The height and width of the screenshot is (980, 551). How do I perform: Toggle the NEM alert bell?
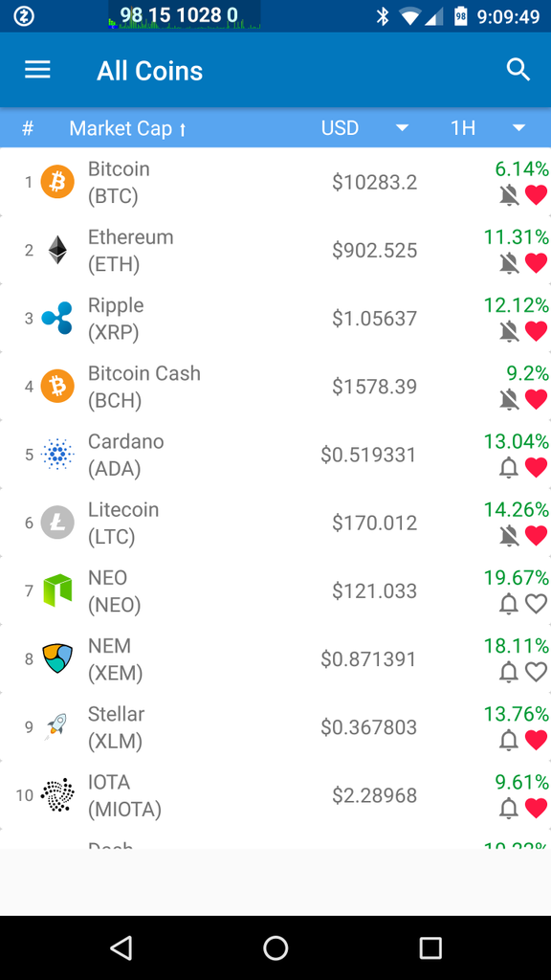(509, 672)
